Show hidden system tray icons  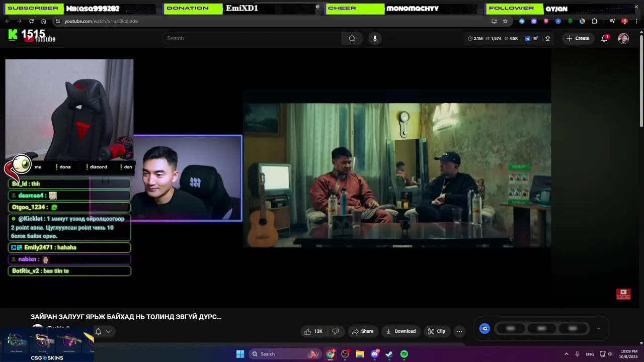point(566,354)
